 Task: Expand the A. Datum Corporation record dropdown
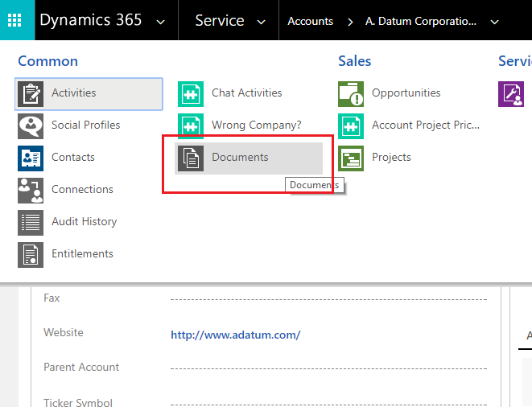[x=494, y=22]
